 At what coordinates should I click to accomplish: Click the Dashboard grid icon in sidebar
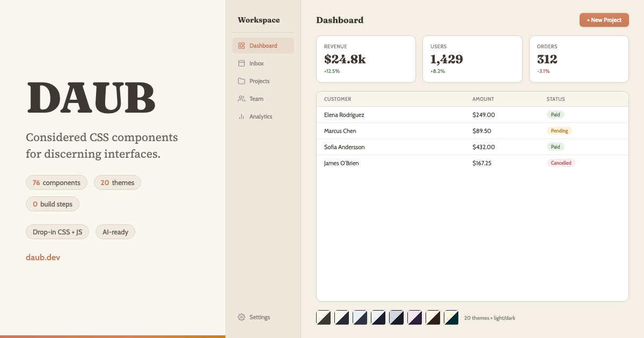click(241, 46)
